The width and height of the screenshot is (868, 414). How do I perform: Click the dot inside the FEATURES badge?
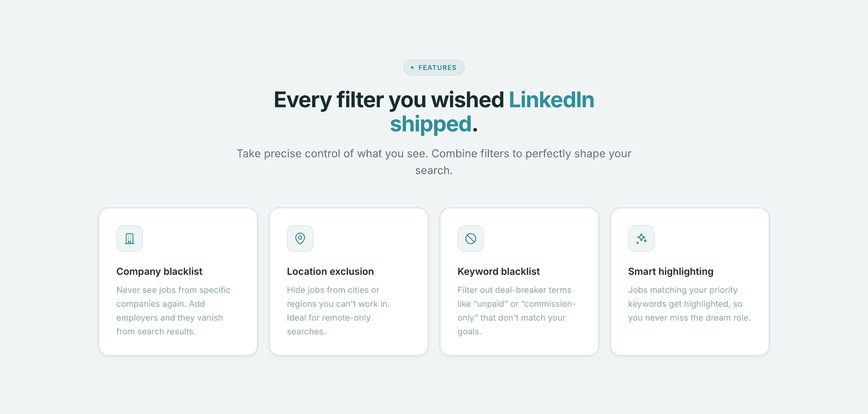click(412, 68)
